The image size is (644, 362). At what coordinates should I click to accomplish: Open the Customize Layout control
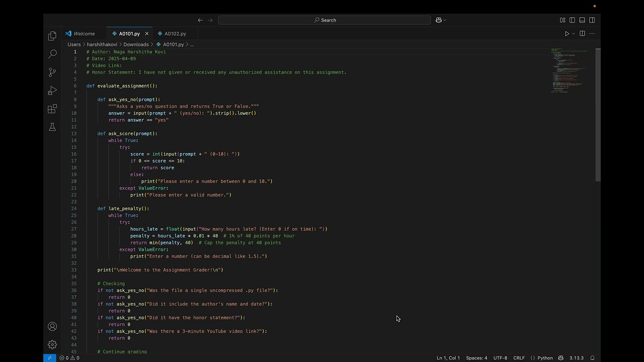click(562, 20)
